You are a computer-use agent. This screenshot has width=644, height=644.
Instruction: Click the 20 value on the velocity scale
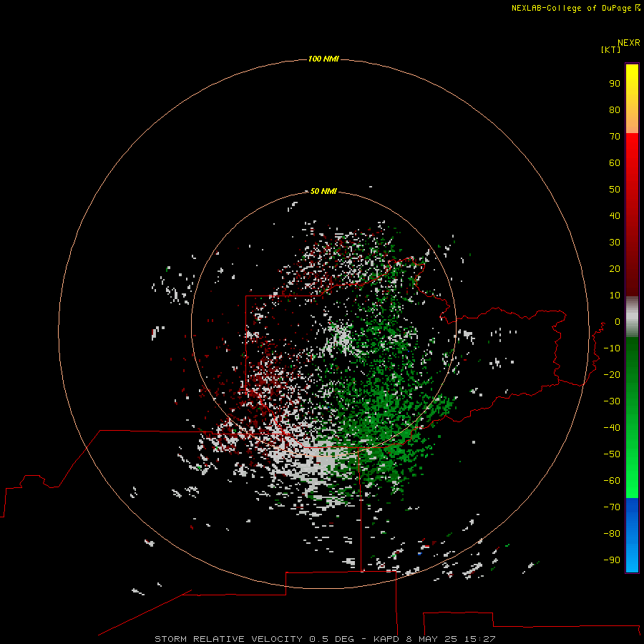click(615, 268)
